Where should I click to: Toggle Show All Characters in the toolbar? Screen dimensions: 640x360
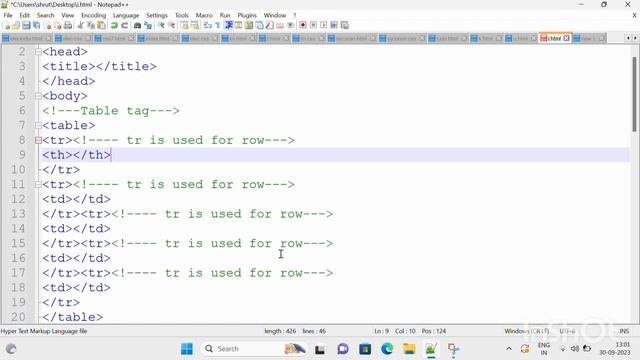tap(218, 25)
